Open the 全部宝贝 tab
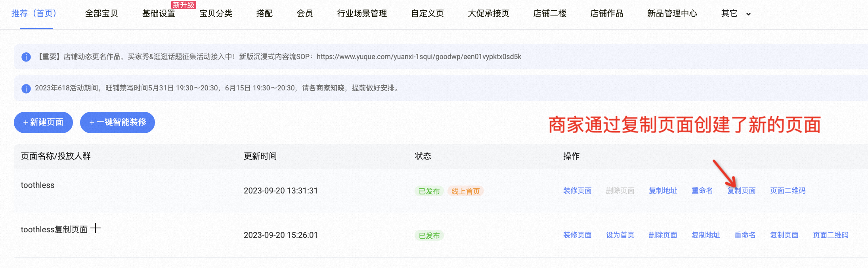868x268 pixels. click(x=101, y=14)
